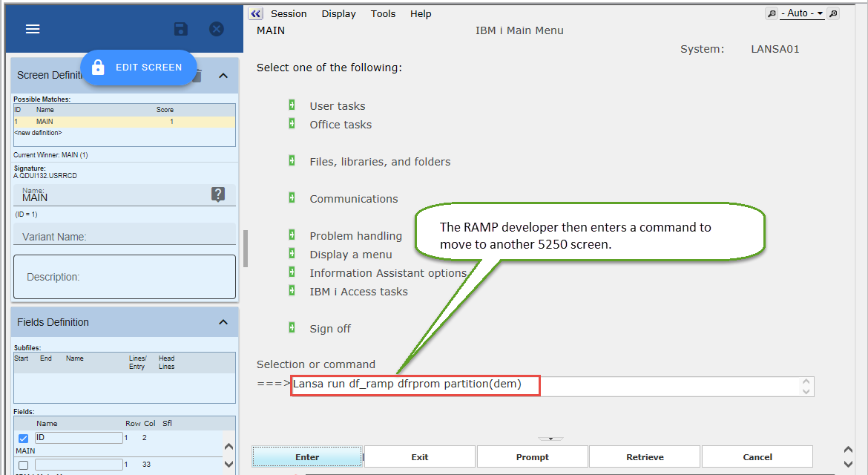Image resolution: width=868 pixels, height=475 pixels.
Task: Click the Name field containing MAIN
Action: coord(114,195)
